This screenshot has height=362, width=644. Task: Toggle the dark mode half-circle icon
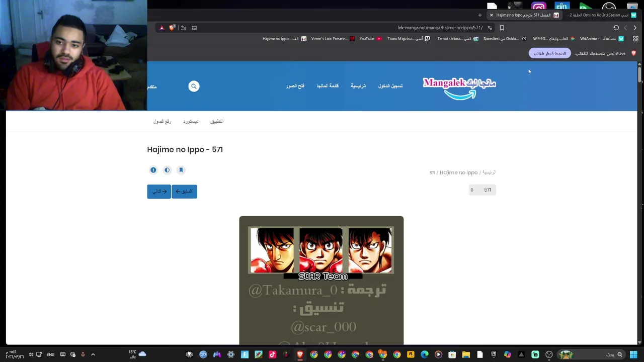167,170
